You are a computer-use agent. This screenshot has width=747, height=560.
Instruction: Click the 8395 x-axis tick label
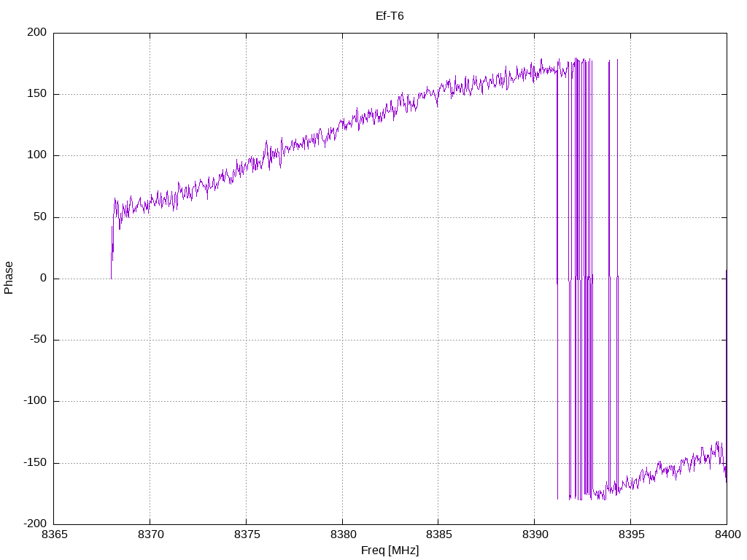631,534
